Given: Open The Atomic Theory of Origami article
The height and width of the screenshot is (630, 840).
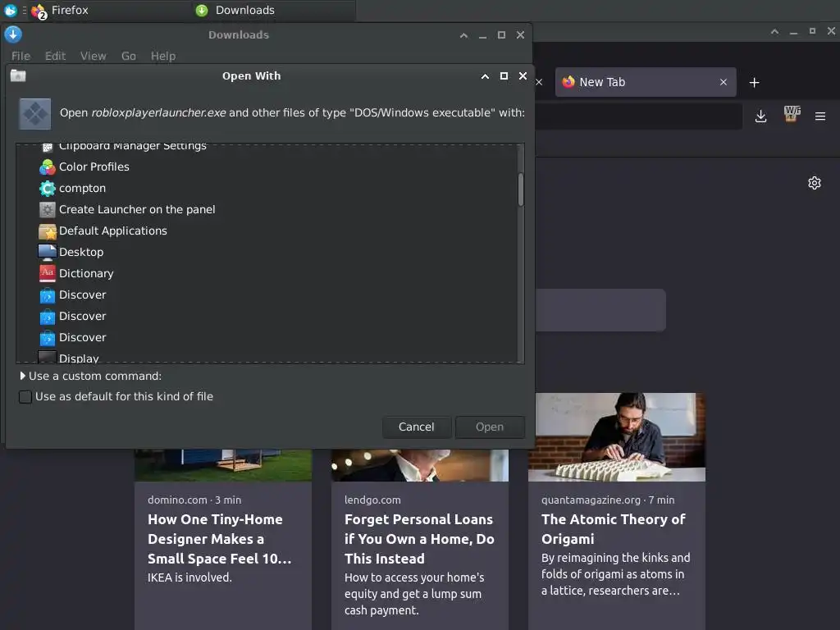Looking at the screenshot, I should point(613,529).
